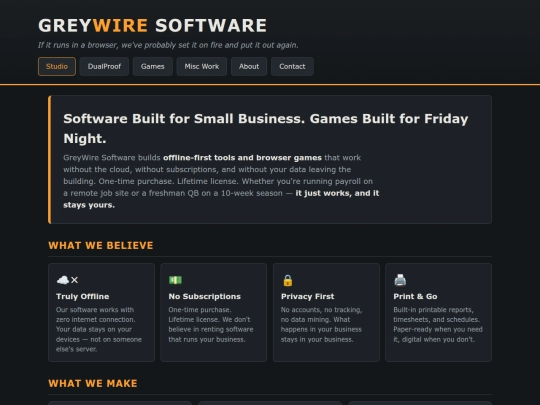Click the GreyWire Software site title
The width and height of the screenshot is (540, 405).
pos(152,25)
